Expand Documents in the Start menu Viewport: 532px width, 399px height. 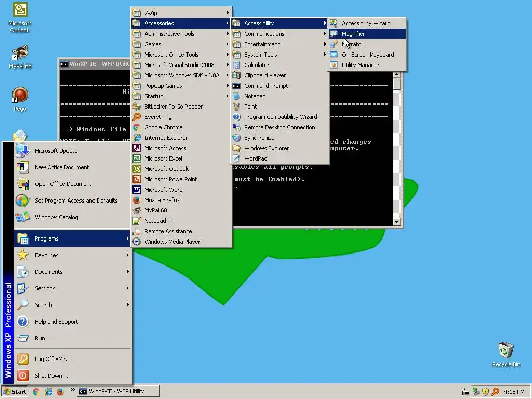(72, 272)
